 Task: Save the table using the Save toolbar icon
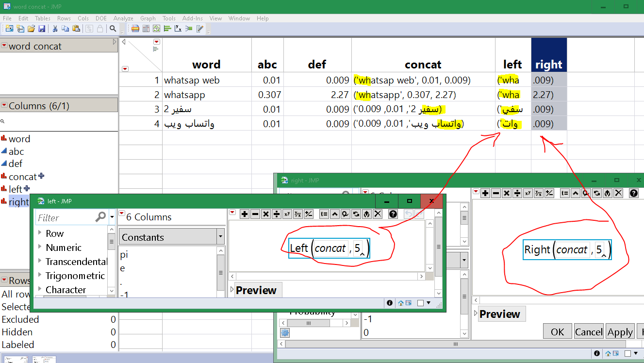[42, 29]
